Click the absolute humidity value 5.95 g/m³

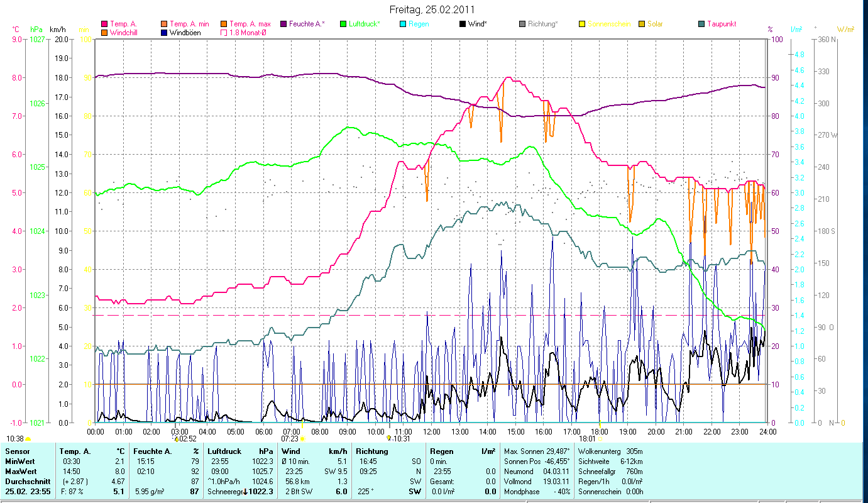(x=150, y=492)
